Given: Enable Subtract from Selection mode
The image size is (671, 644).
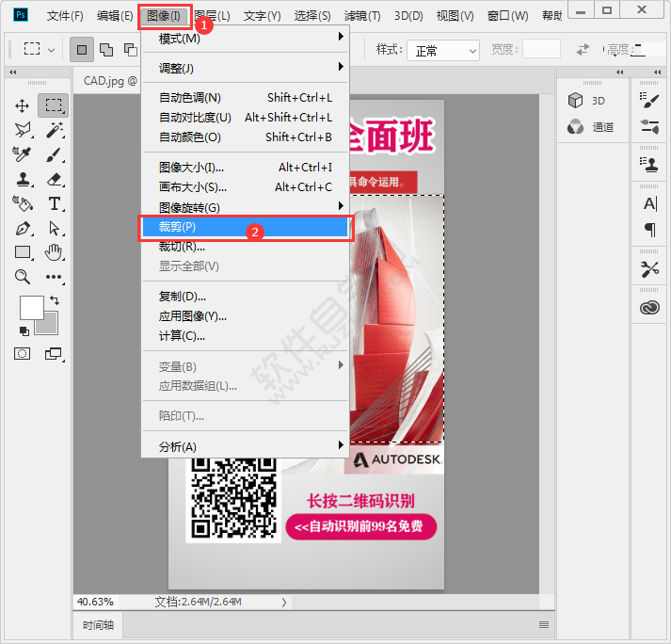Looking at the screenshot, I should (x=131, y=50).
